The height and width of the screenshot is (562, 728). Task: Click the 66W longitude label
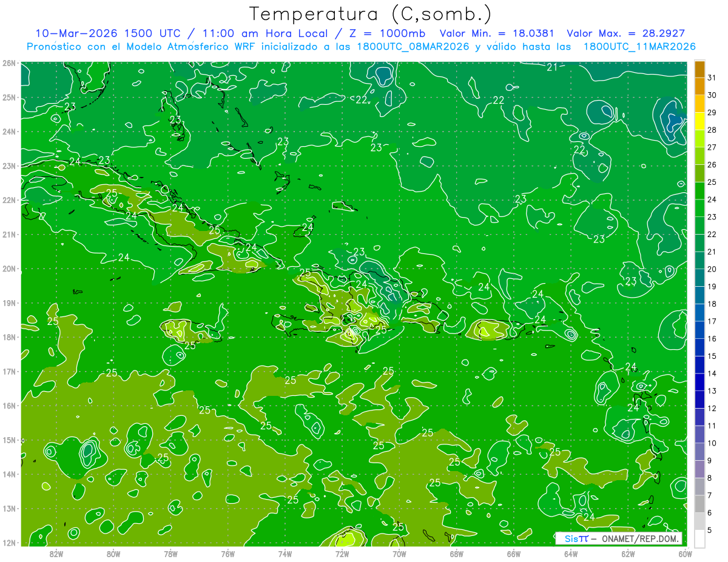click(x=513, y=554)
